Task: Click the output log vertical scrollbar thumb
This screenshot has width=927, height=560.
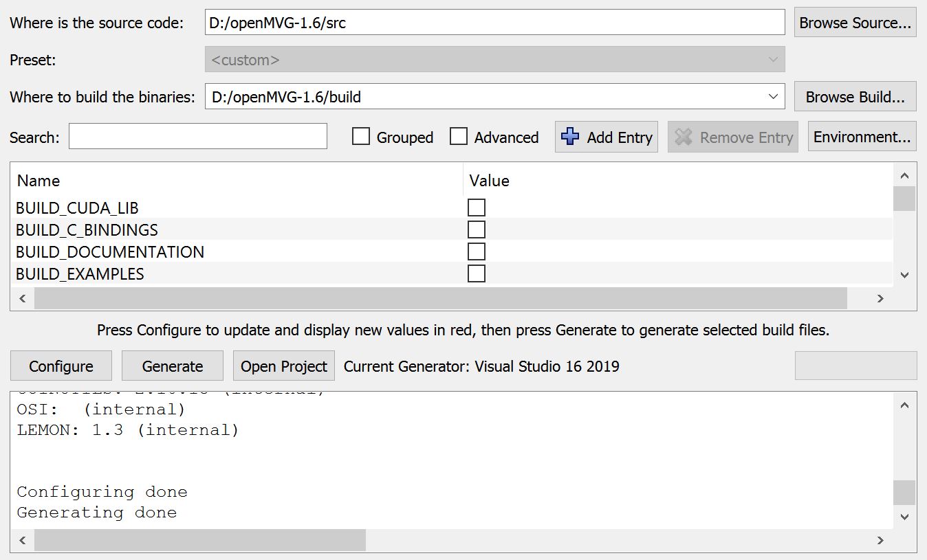Action: pos(904,493)
